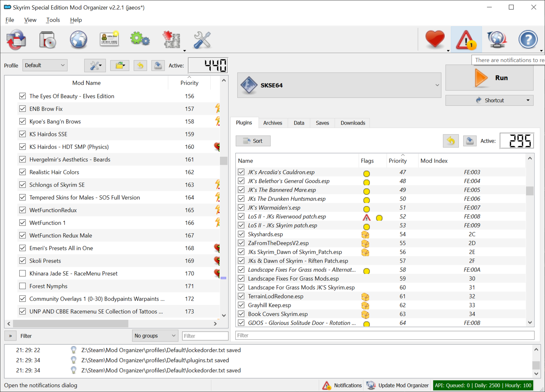Focus the mod list Filter input field

tap(205, 336)
